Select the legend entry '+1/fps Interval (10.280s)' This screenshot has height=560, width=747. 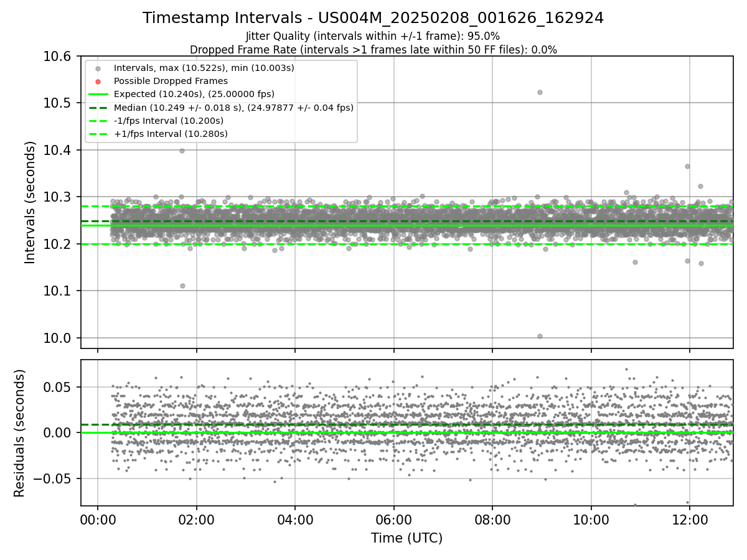171,134
